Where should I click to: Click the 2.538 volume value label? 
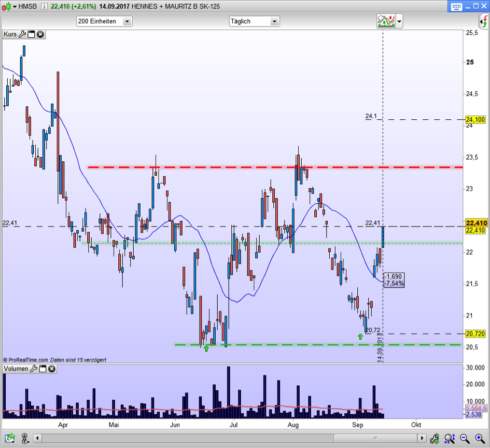[x=474, y=414]
